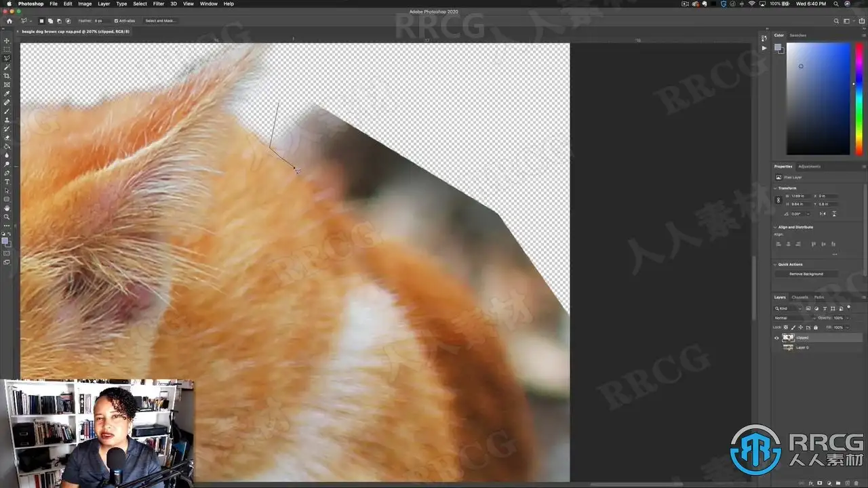Screen dimensions: 868x488
Task: Switch to the Swatches tab
Action: click(798, 35)
